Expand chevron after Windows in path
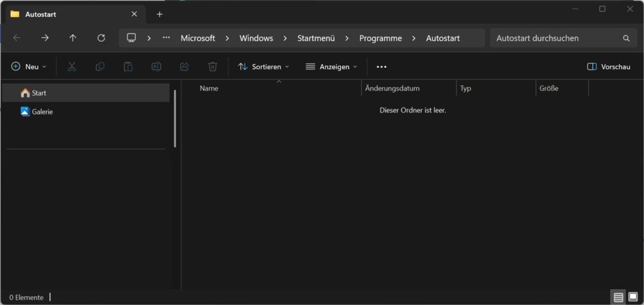Viewport: 644px width, 305px height. point(285,38)
